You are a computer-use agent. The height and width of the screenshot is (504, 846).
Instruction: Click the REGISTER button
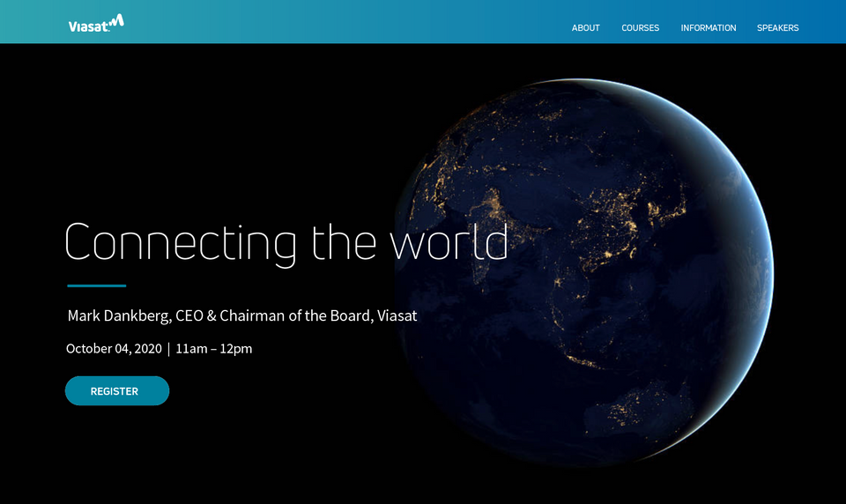click(x=117, y=390)
